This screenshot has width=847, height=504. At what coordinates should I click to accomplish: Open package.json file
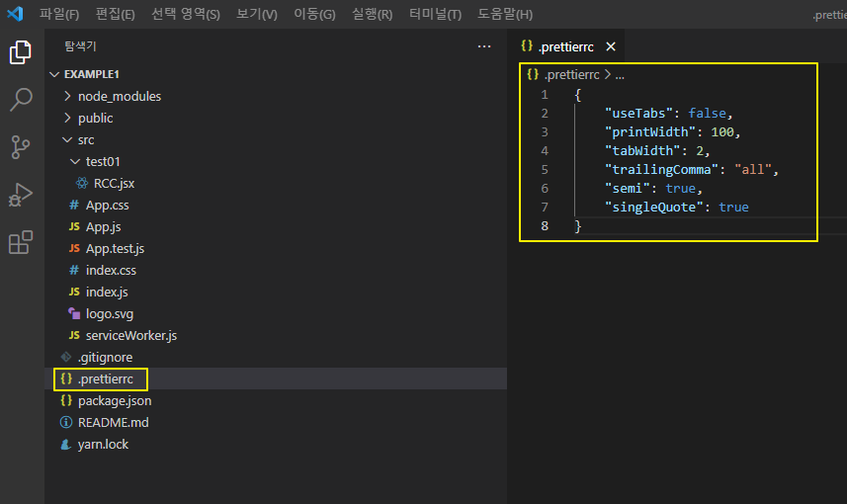276,401
